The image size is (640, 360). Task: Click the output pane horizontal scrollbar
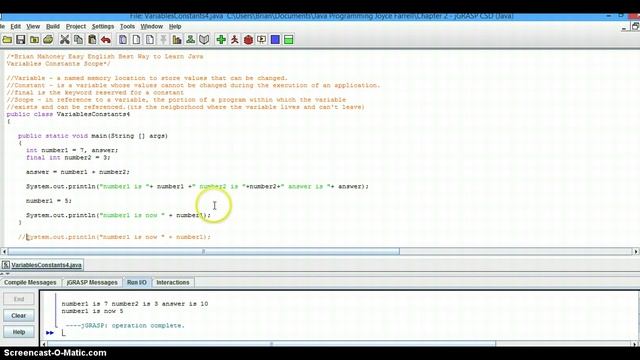[271, 344]
